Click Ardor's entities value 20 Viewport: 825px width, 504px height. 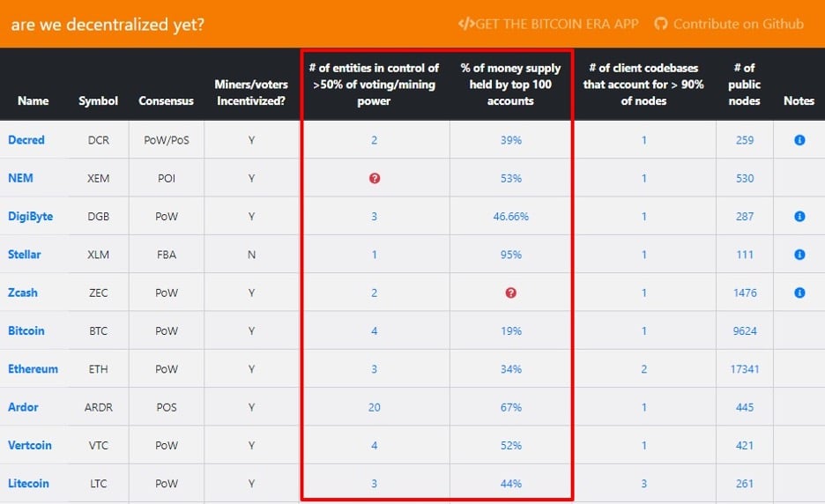374,407
